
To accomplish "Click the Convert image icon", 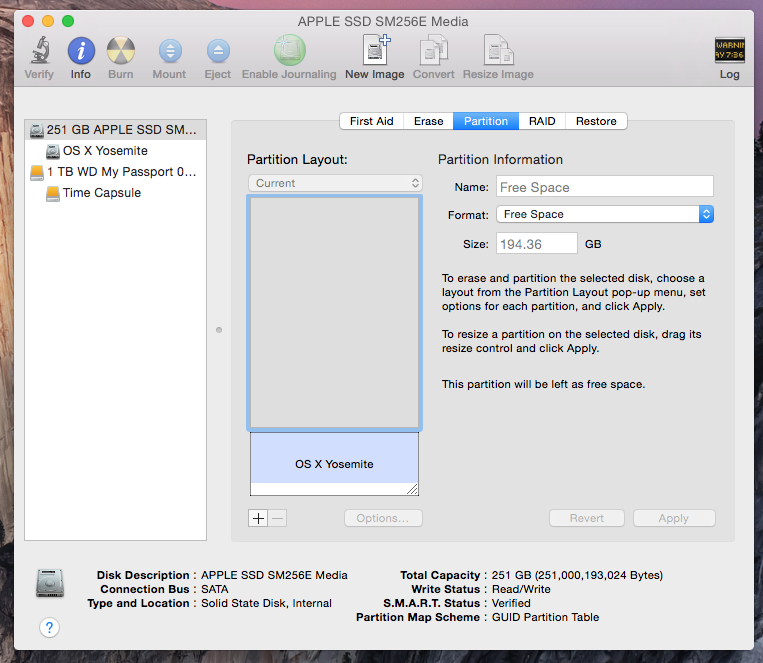I will tap(434, 50).
